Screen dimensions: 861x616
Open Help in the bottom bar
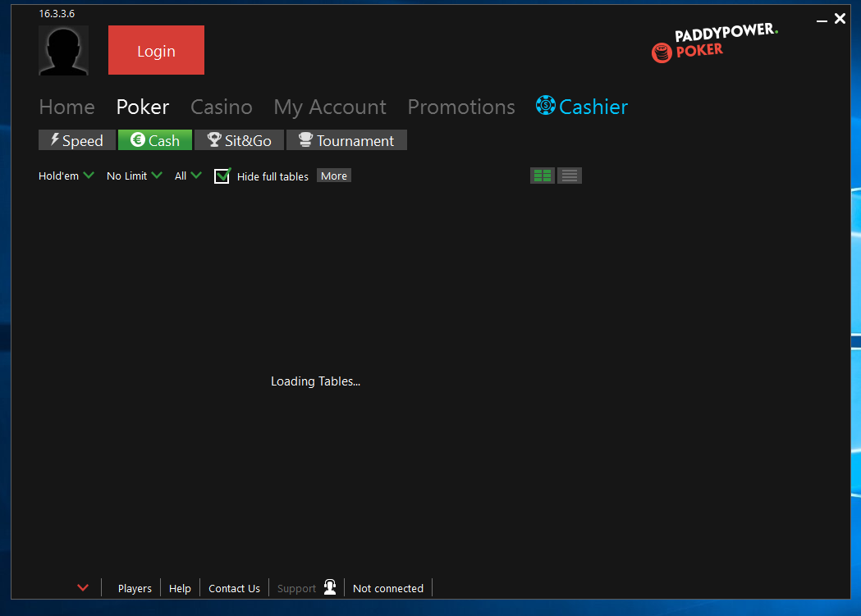[180, 588]
